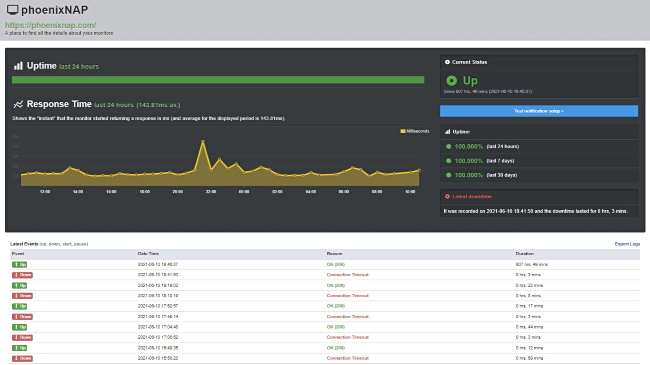Click the Export Logs link
Viewport: 650px width, 365px height.
(x=627, y=244)
